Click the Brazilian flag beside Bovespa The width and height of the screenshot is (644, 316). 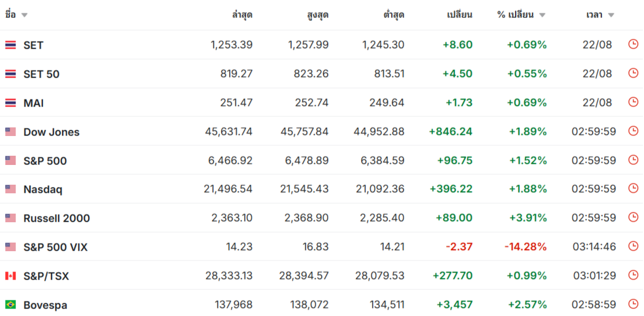10,304
